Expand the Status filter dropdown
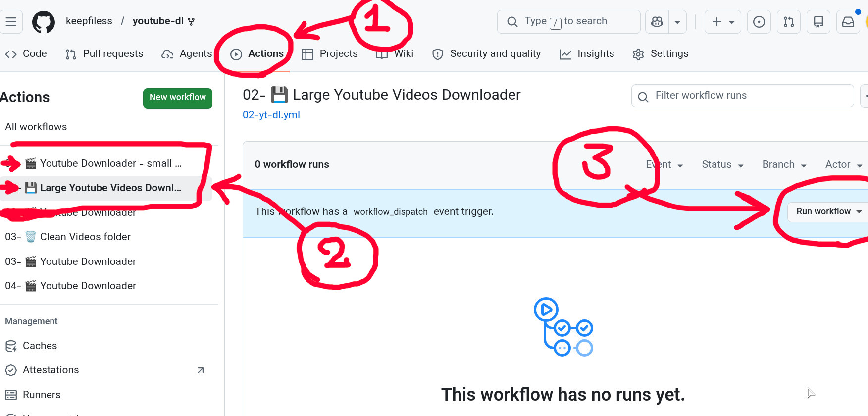Image resolution: width=868 pixels, height=416 pixels. [x=723, y=164]
